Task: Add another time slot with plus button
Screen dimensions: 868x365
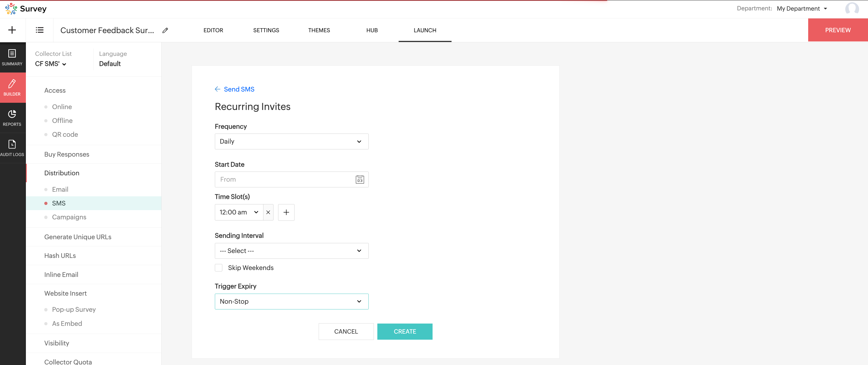Action: click(286, 212)
